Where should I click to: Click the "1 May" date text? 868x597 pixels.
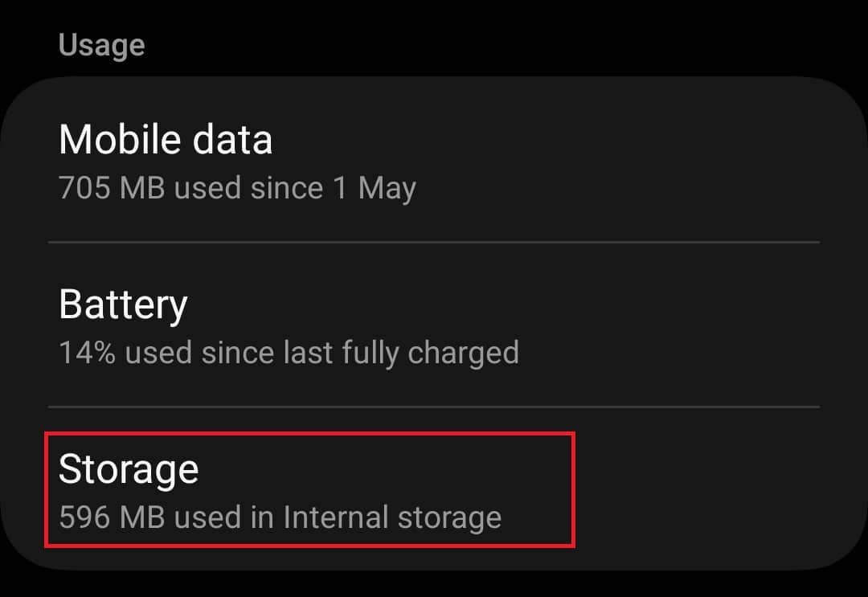[x=370, y=189]
